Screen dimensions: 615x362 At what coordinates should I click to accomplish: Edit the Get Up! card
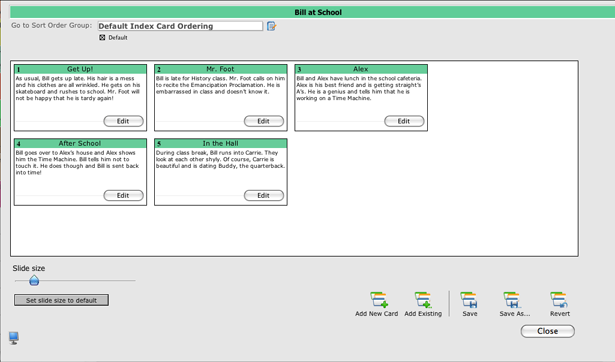coord(123,121)
